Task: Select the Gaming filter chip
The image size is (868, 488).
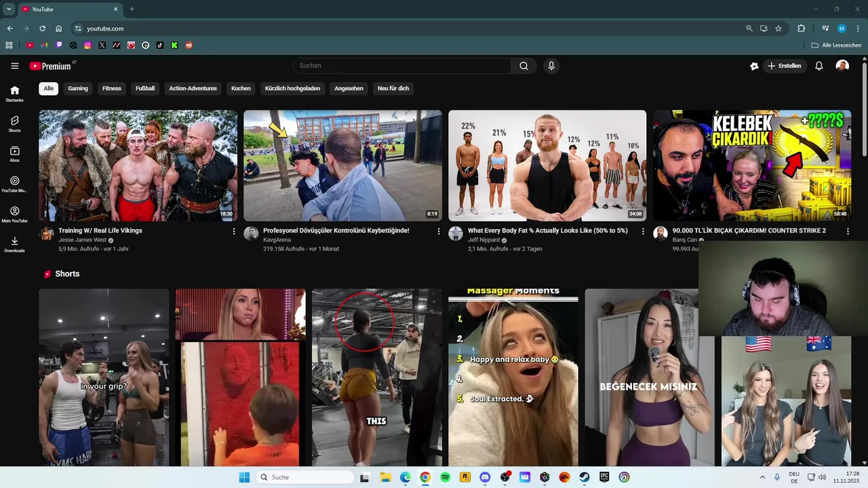Action: click(x=78, y=88)
